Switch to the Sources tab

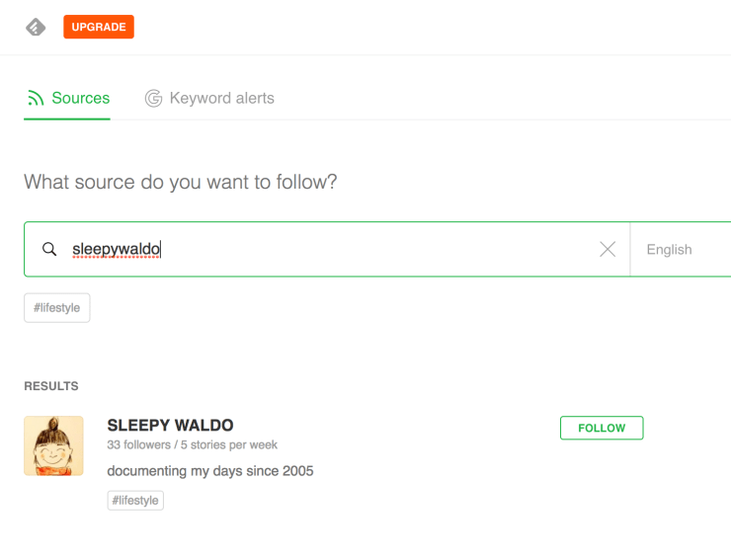click(80, 99)
